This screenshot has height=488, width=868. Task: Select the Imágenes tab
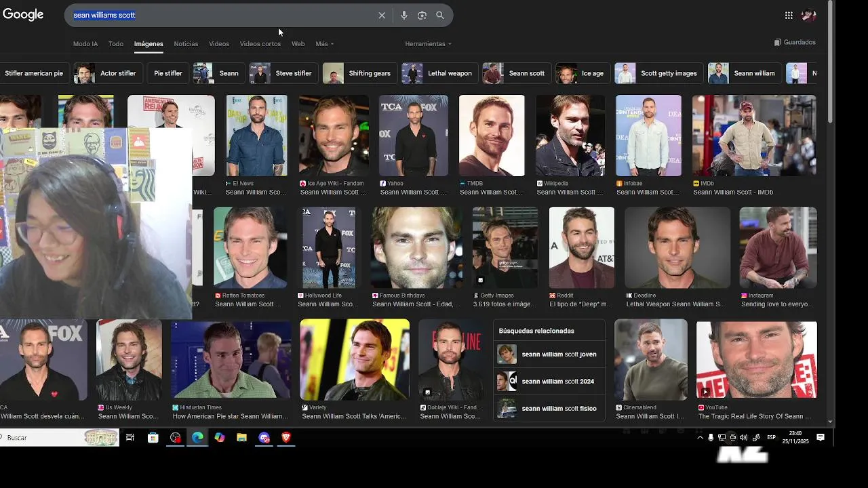149,43
